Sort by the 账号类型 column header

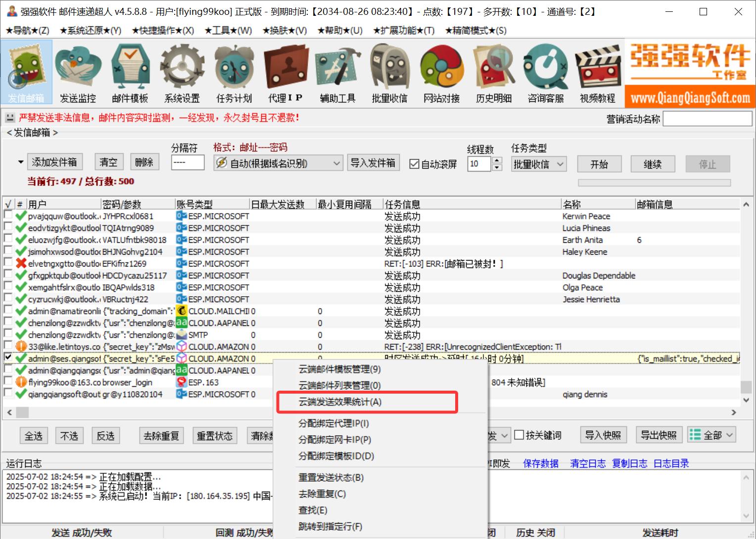pyautogui.click(x=212, y=204)
